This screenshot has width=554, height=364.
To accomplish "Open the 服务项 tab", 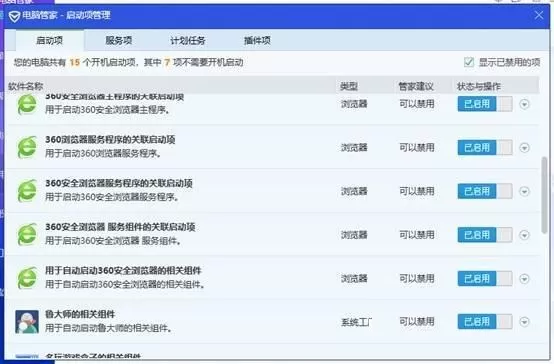I will (119, 41).
